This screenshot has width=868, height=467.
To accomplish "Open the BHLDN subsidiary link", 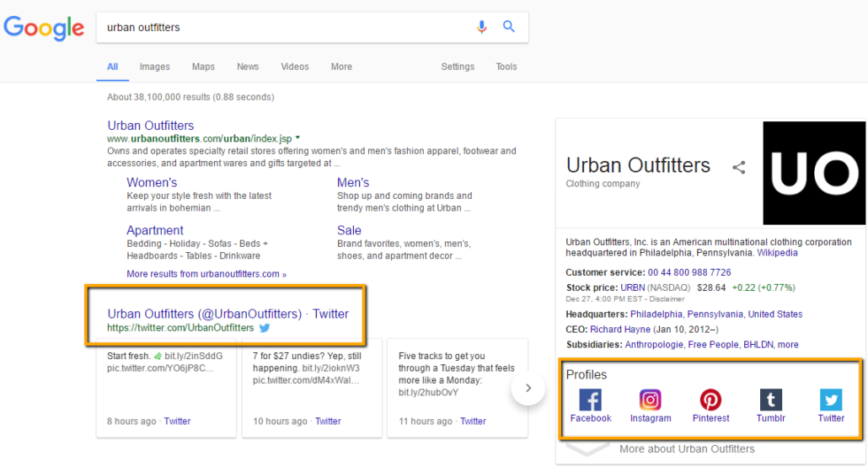I will [x=758, y=345].
